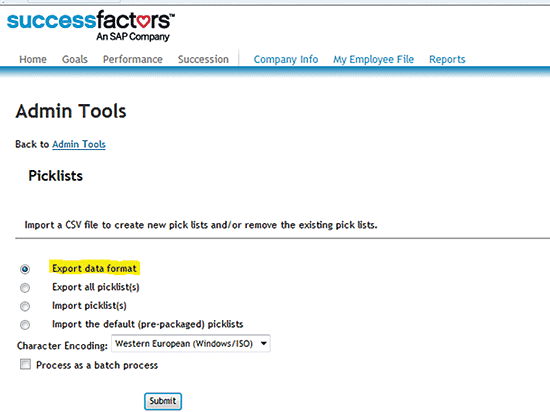Open the Character Encoding dropdown
Viewport: 550px width, 412px height.
tap(190, 344)
